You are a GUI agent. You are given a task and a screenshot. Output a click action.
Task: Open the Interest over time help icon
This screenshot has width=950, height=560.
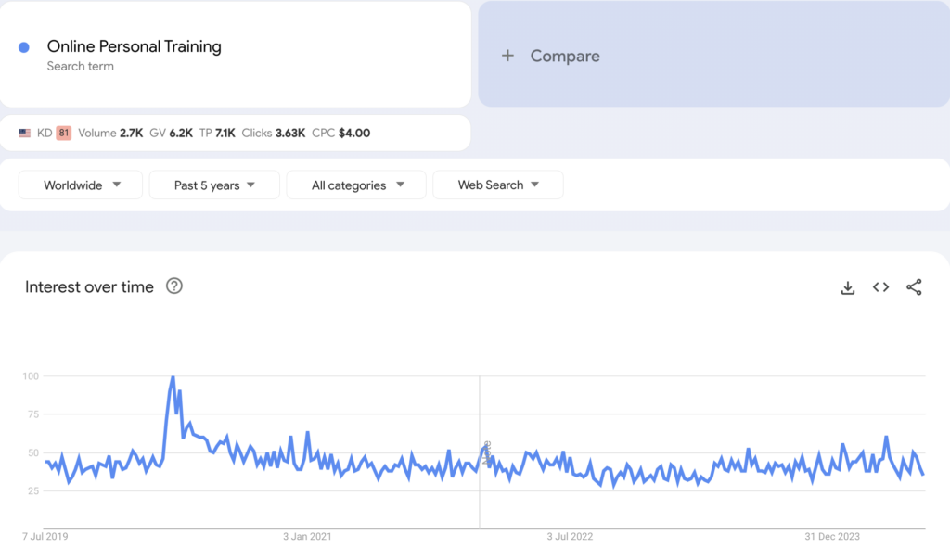tap(173, 286)
